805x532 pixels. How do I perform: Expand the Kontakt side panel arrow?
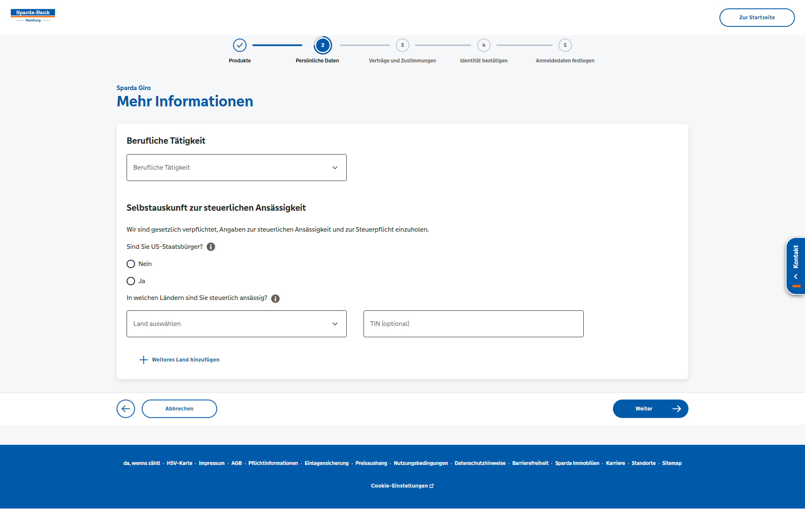pos(795,276)
